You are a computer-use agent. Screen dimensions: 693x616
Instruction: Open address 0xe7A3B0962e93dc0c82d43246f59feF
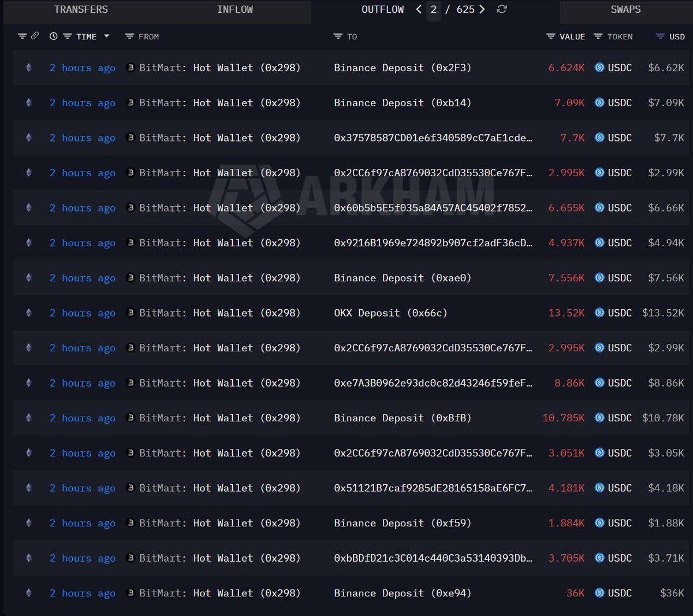pos(433,383)
